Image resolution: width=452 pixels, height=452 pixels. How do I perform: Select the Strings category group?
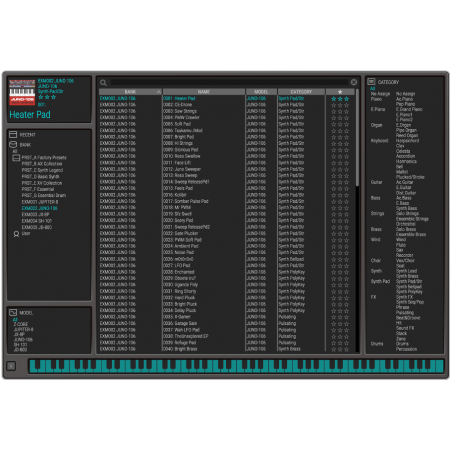377,214
